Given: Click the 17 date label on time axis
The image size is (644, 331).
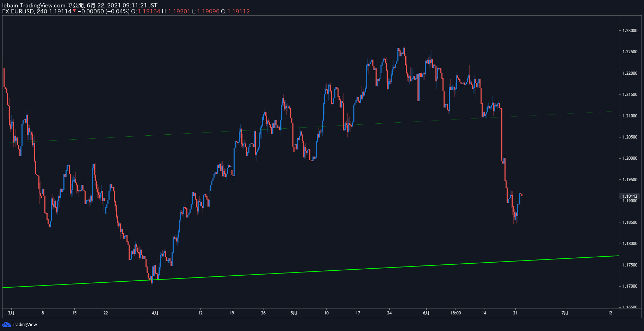Looking at the screenshot, I should [x=358, y=313].
